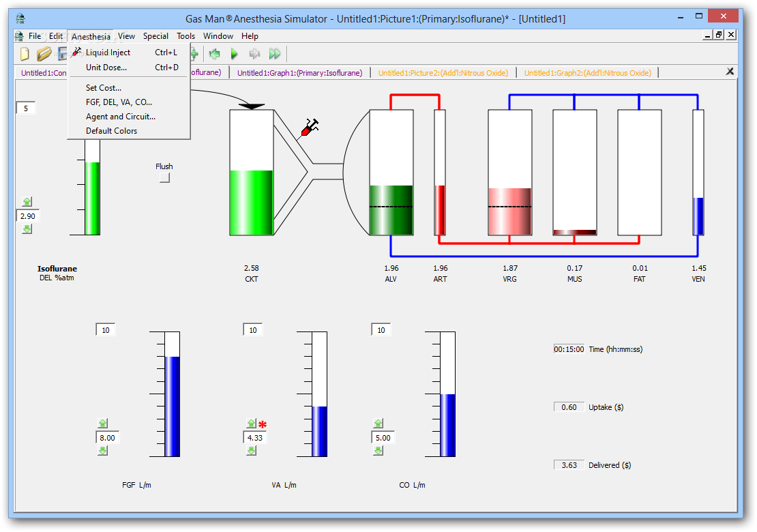Decrease Isoflurane DEL with down arrow
This screenshot has width=757, height=532.
(27, 228)
